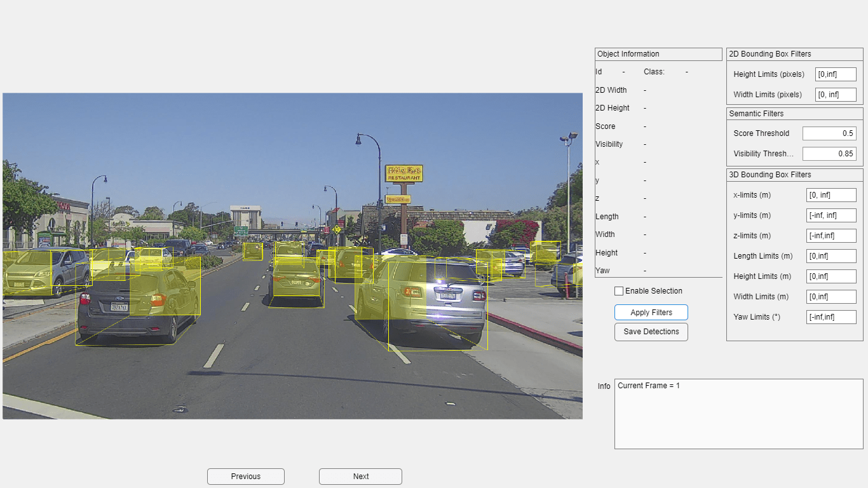
Task: Click the 3D Width Limits (m) field
Action: point(831,297)
